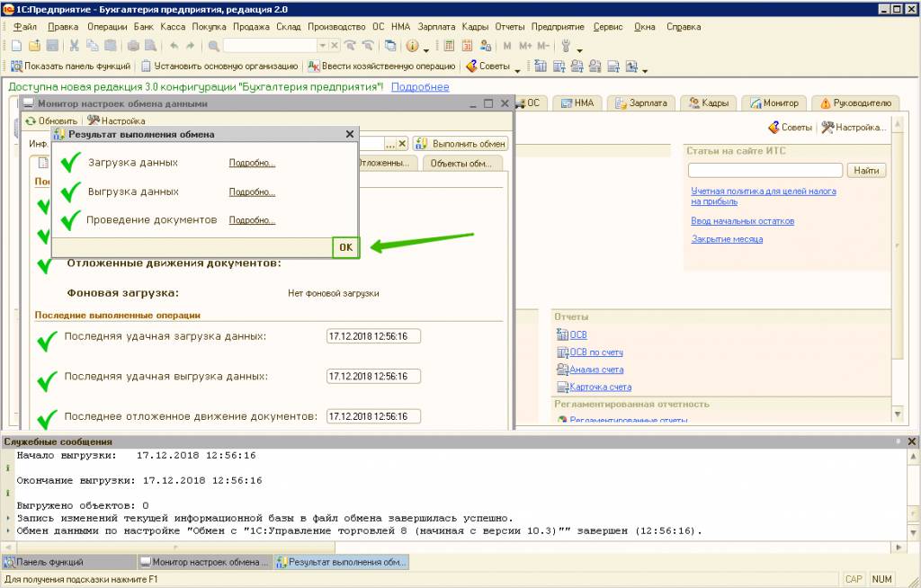Switch to Панель функций in window bar
The width and height of the screenshot is (921, 588).
click(x=69, y=562)
